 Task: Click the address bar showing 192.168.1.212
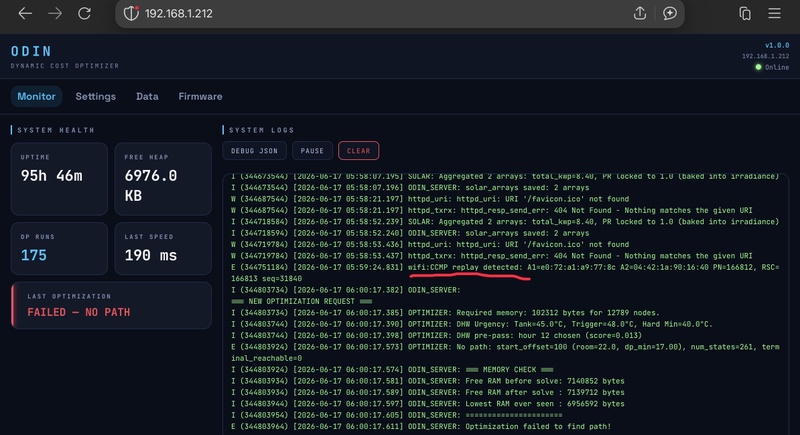click(399, 14)
